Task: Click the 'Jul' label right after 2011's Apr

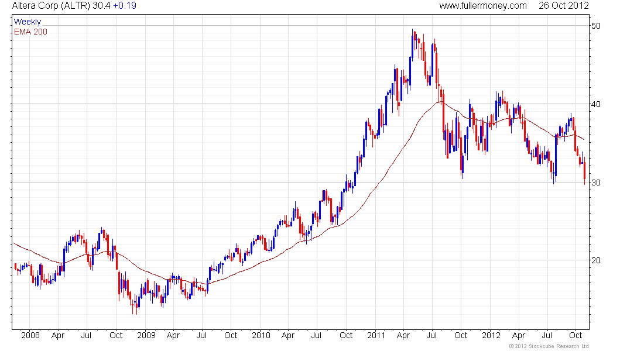Action: click(431, 335)
